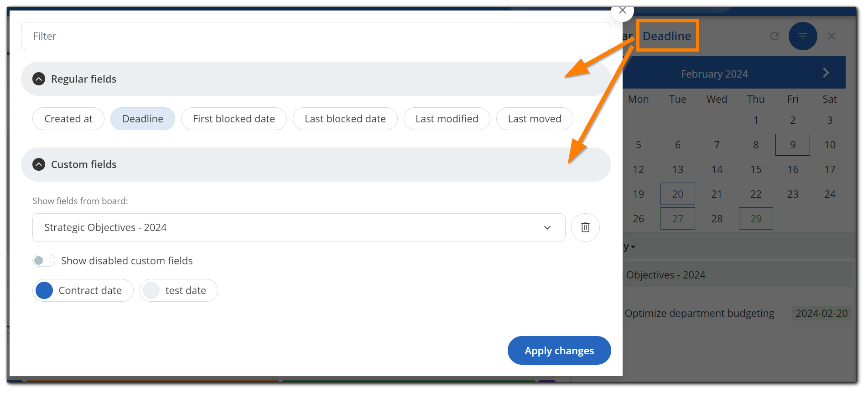Select the First blocked date chip
The image size is (868, 394).
(x=234, y=119)
